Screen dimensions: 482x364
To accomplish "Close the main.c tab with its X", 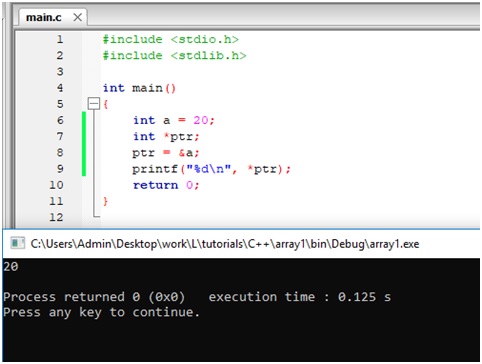I will tap(78, 17).
